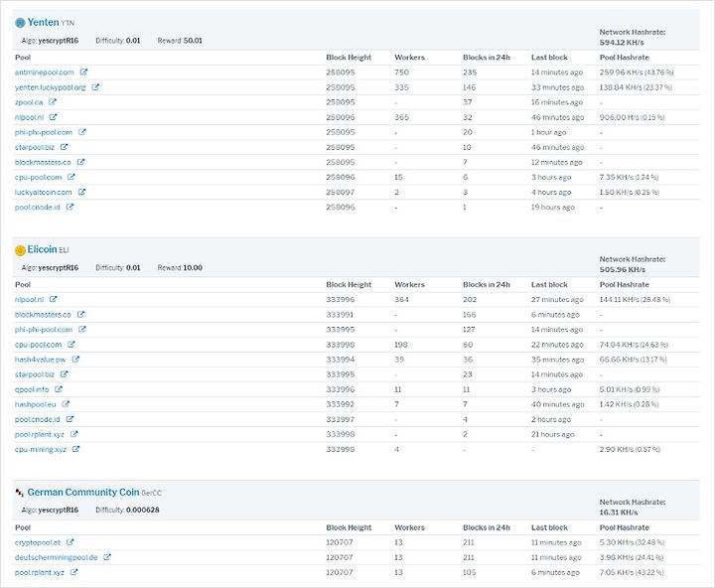Select difficulty value 0.000628
Viewport: 715px width, 588px height.
click(x=143, y=510)
